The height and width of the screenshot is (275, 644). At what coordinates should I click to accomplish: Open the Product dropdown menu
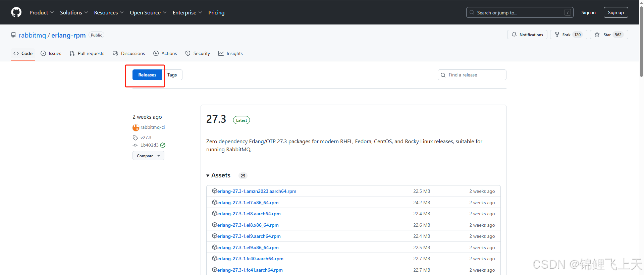coord(42,12)
